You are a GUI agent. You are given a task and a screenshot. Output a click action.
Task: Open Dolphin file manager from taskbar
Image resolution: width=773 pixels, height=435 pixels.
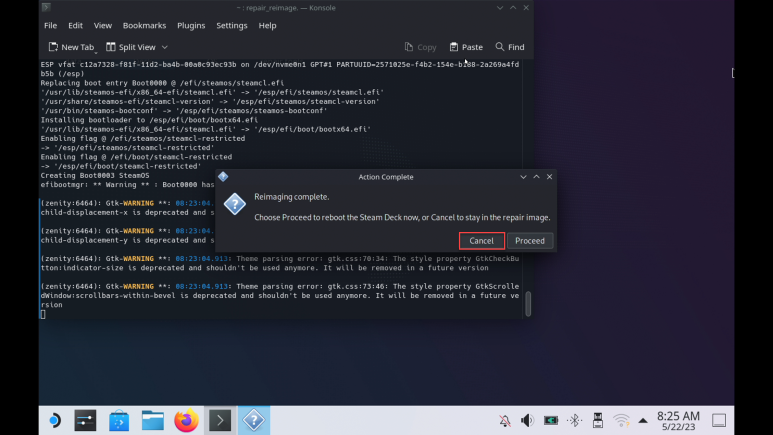tap(153, 420)
